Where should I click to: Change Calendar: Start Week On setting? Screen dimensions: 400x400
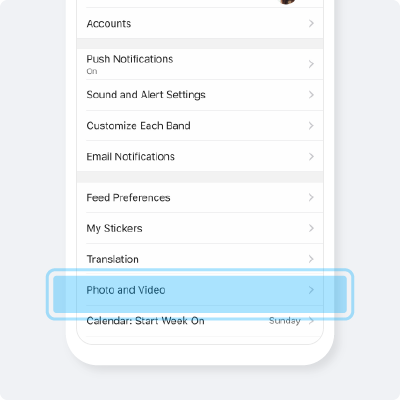point(200,321)
